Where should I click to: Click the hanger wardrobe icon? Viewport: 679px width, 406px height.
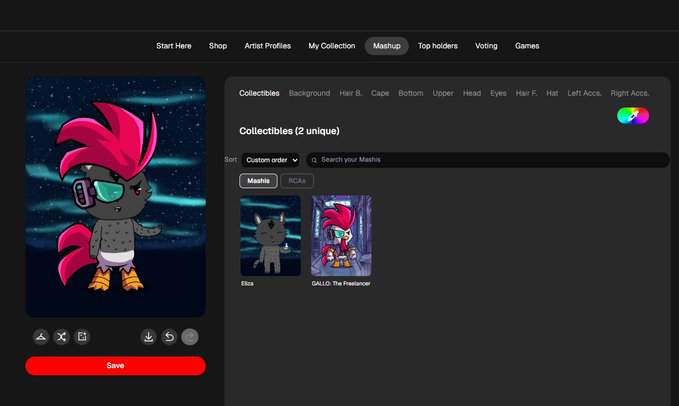pyautogui.click(x=41, y=337)
